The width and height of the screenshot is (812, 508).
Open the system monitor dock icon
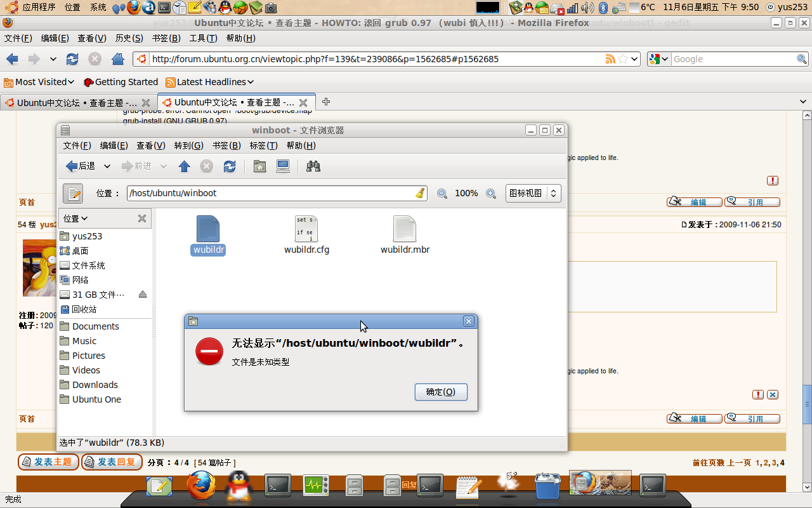315,486
